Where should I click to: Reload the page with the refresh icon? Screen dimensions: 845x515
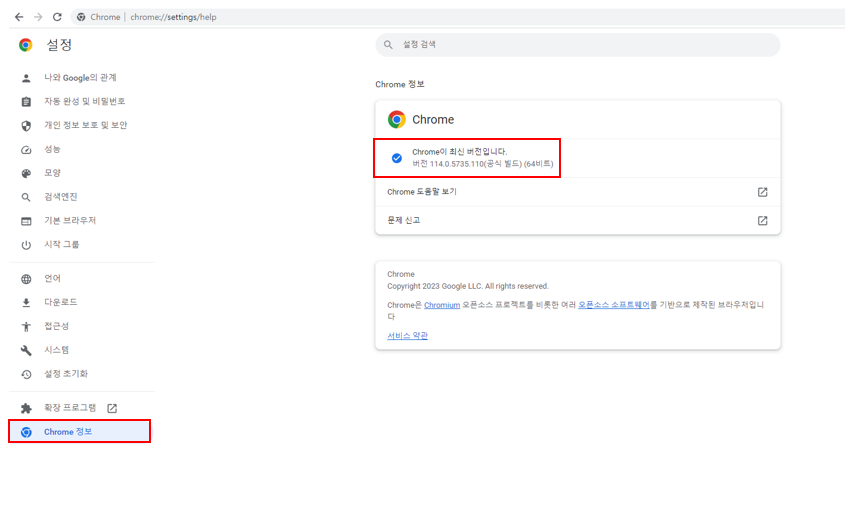pyautogui.click(x=57, y=17)
